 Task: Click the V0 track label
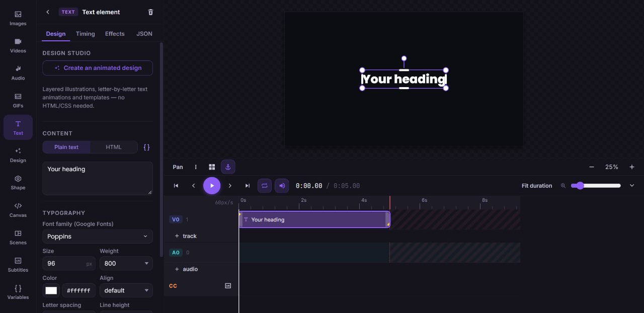[176, 219]
